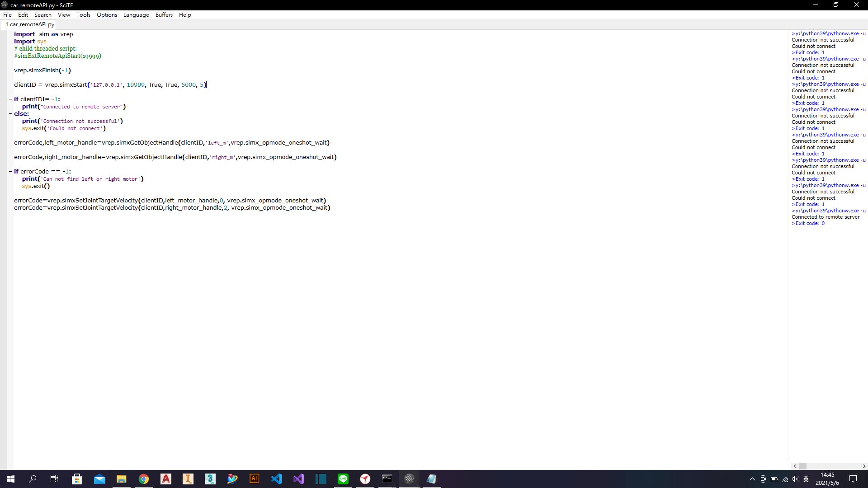Open the Edit menu
Screen dimensions: 868x488
tap(23, 14)
